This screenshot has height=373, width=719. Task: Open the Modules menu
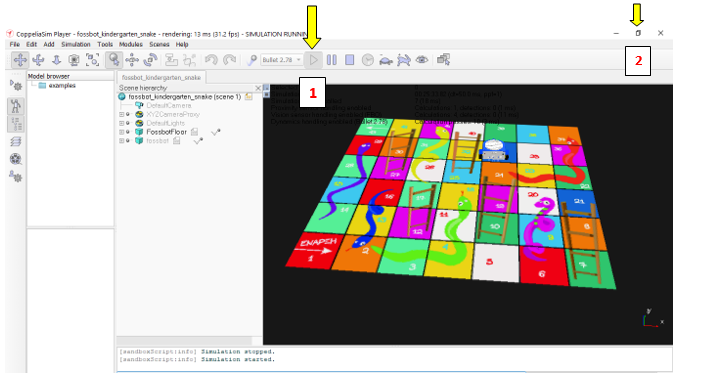coord(131,45)
